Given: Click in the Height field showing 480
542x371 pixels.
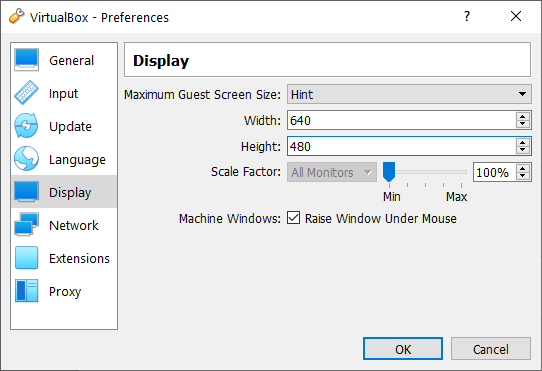Looking at the screenshot, I should point(402,146).
